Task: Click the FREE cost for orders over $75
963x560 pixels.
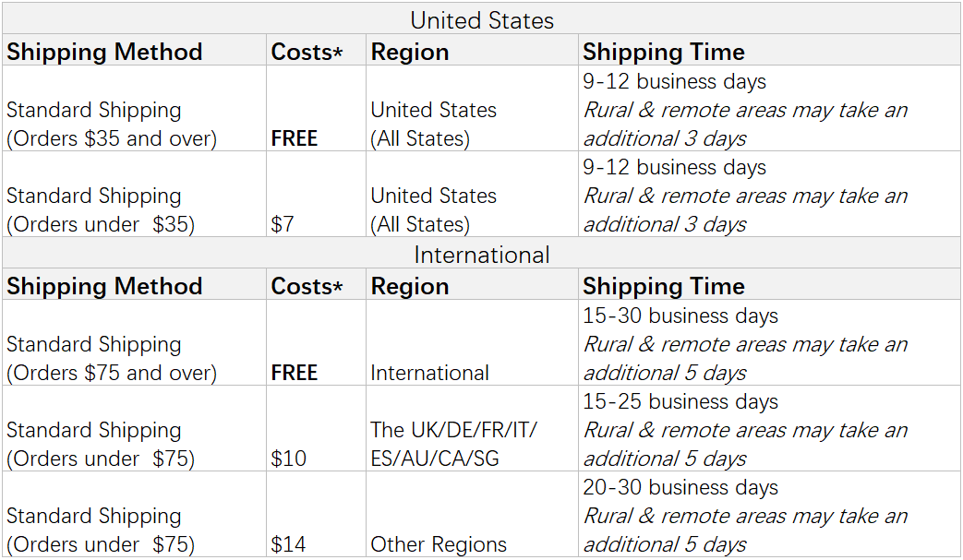Action: [x=294, y=373]
